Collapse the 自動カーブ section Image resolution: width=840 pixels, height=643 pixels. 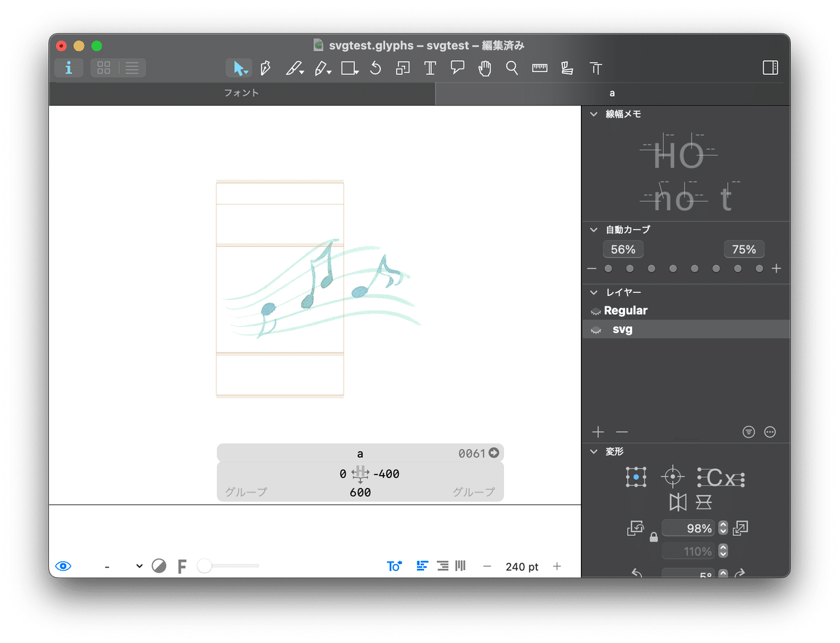[594, 229]
